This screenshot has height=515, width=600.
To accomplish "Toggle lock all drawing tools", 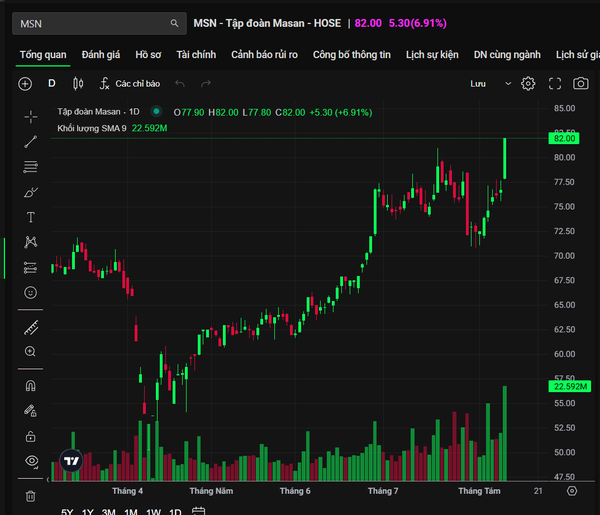I will tap(31, 436).
